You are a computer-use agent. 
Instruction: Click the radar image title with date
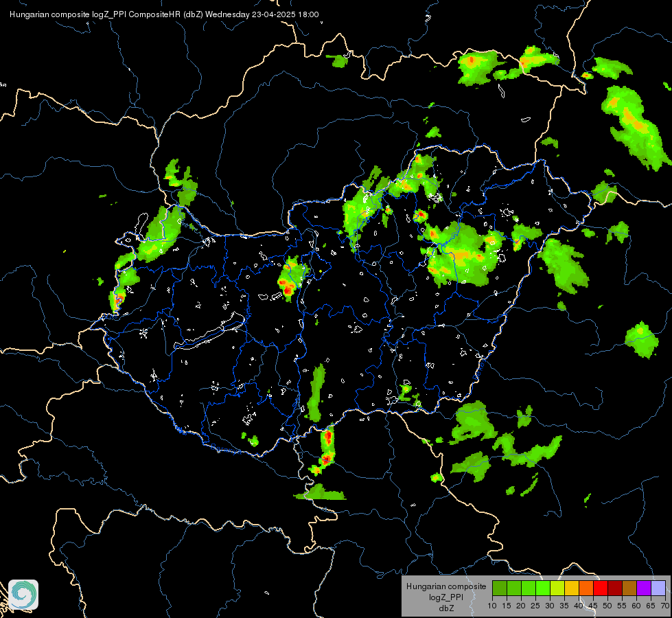[x=164, y=14]
